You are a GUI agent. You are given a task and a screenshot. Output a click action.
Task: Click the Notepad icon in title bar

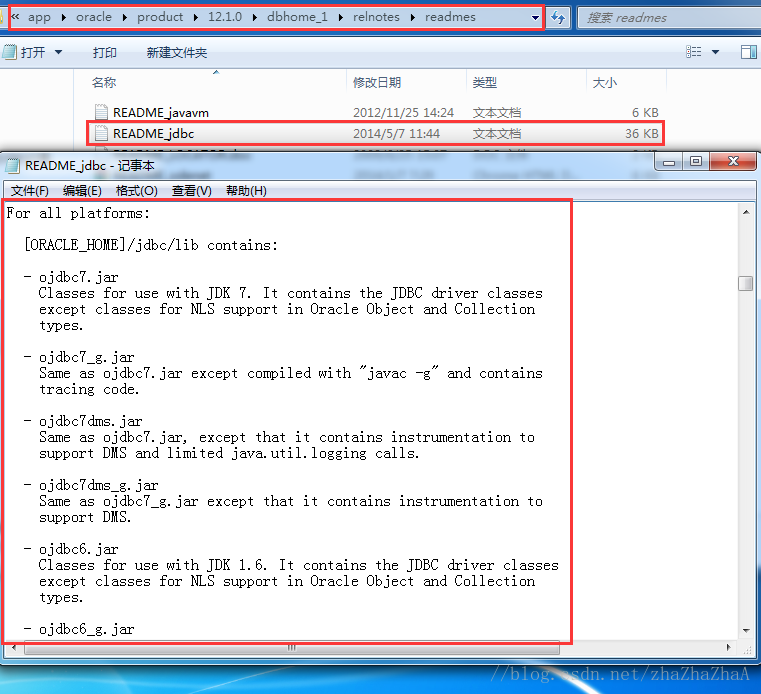12,166
